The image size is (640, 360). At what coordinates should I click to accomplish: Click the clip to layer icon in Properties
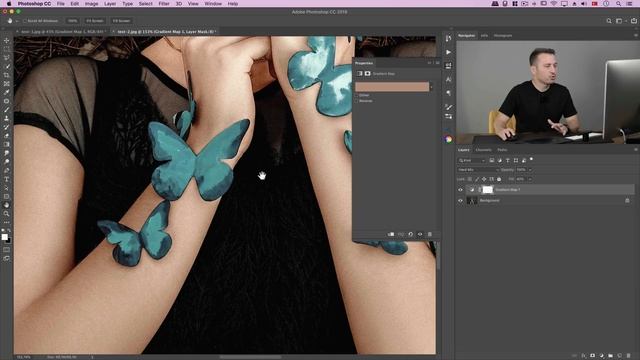[x=391, y=234]
